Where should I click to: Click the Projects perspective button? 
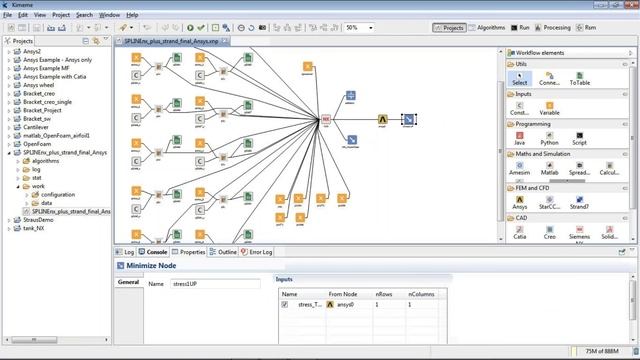point(449,28)
